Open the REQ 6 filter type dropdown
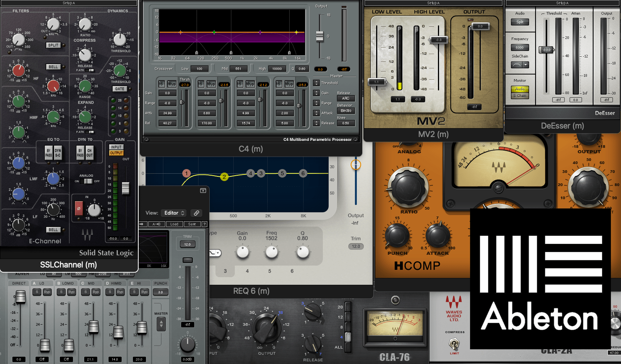Image resolution: width=621 pixels, height=364 pixels. (215, 253)
